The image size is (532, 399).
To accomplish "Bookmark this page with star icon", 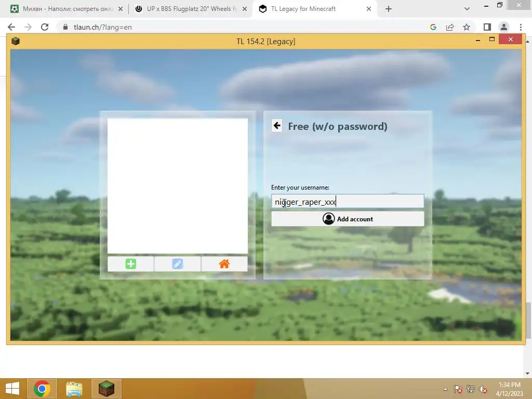I will pyautogui.click(x=467, y=27).
